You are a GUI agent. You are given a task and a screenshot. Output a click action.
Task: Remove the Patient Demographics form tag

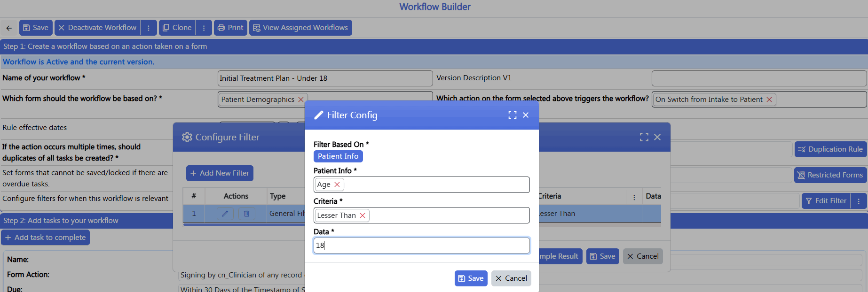click(301, 100)
